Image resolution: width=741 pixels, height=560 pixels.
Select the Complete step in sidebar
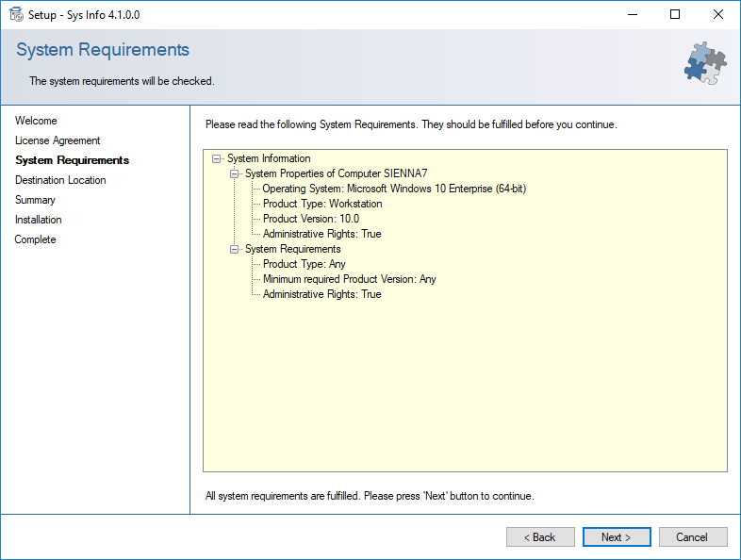(36, 239)
